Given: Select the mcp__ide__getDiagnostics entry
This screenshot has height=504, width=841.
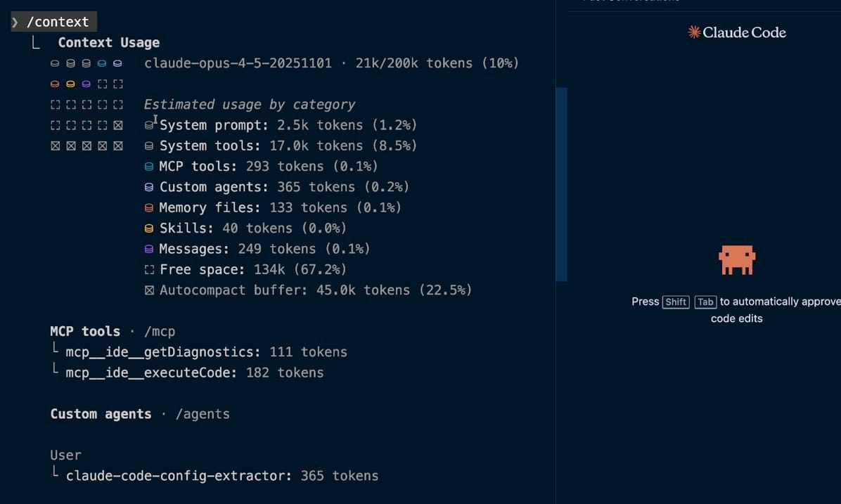Looking at the screenshot, I should point(206,352).
